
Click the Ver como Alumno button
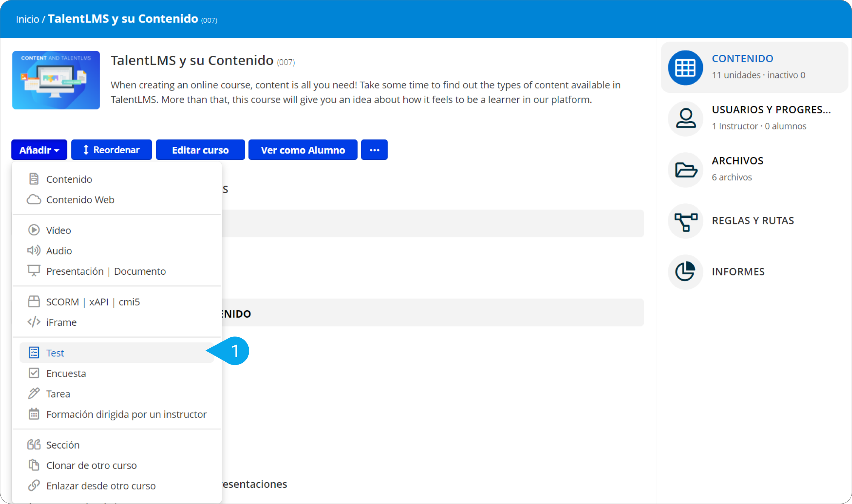point(303,150)
